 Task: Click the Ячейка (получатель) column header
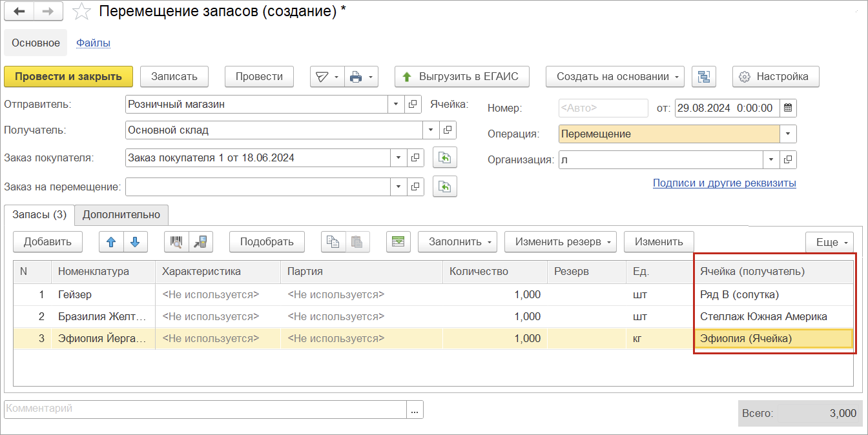[774, 272]
